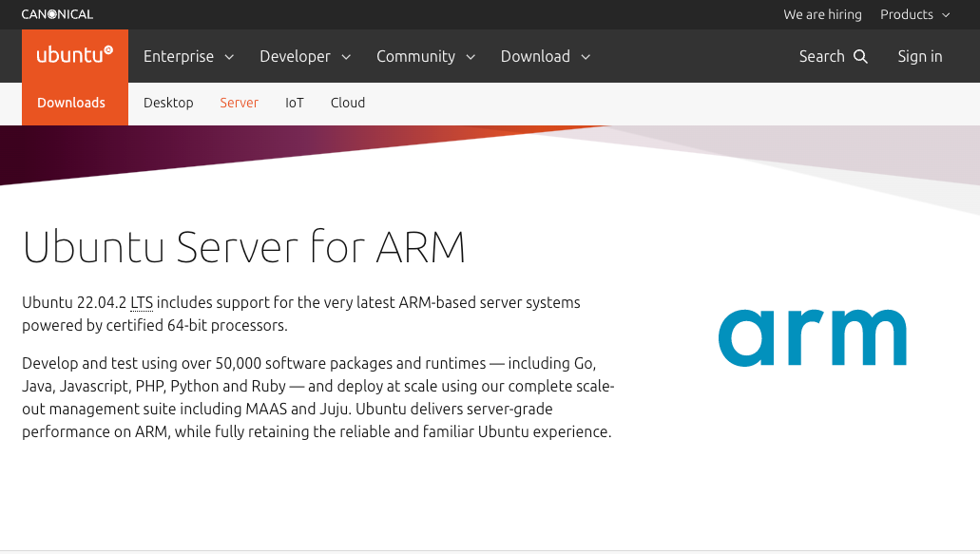Open the Search field
This screenshot has width=980, height=554.
(x=833, y=56)
